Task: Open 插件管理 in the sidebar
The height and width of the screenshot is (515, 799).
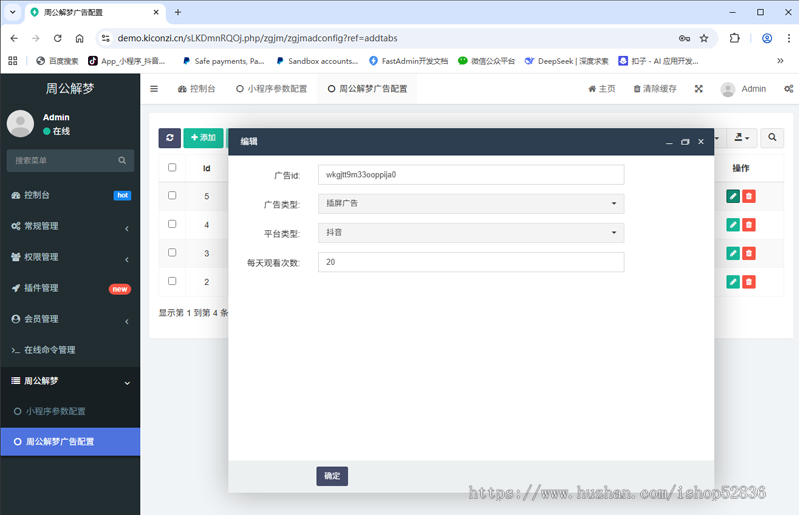Action: [70, 288]
